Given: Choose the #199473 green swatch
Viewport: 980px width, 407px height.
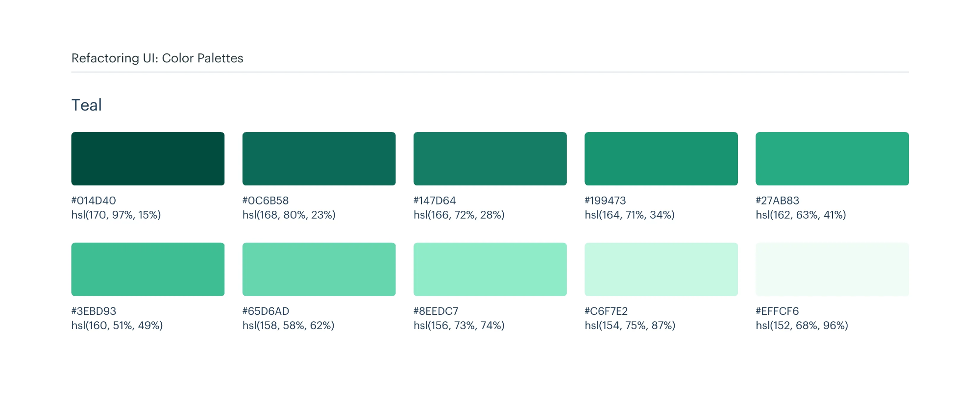Looking at the screenshot, I should click(x=661, y=158).
